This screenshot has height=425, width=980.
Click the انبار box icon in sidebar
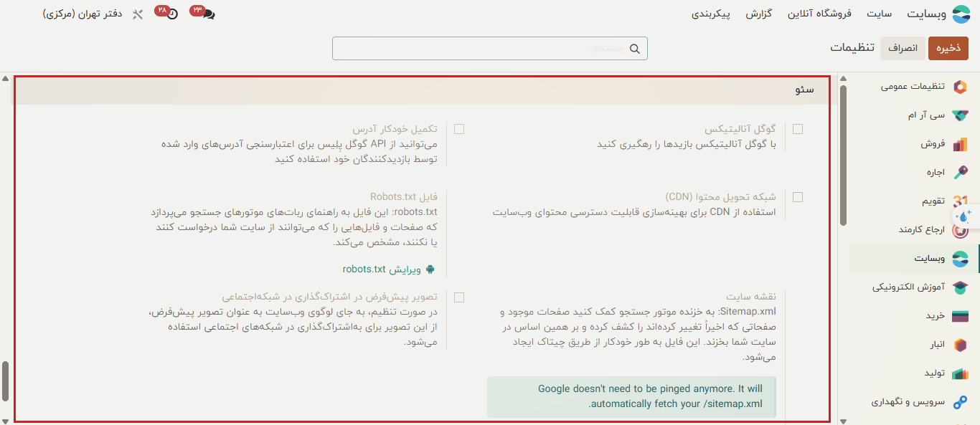click(x=960, y=345)
